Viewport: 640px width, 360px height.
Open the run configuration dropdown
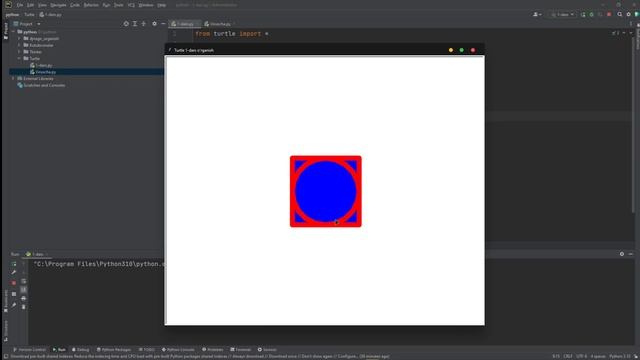(x=562, y=15)
